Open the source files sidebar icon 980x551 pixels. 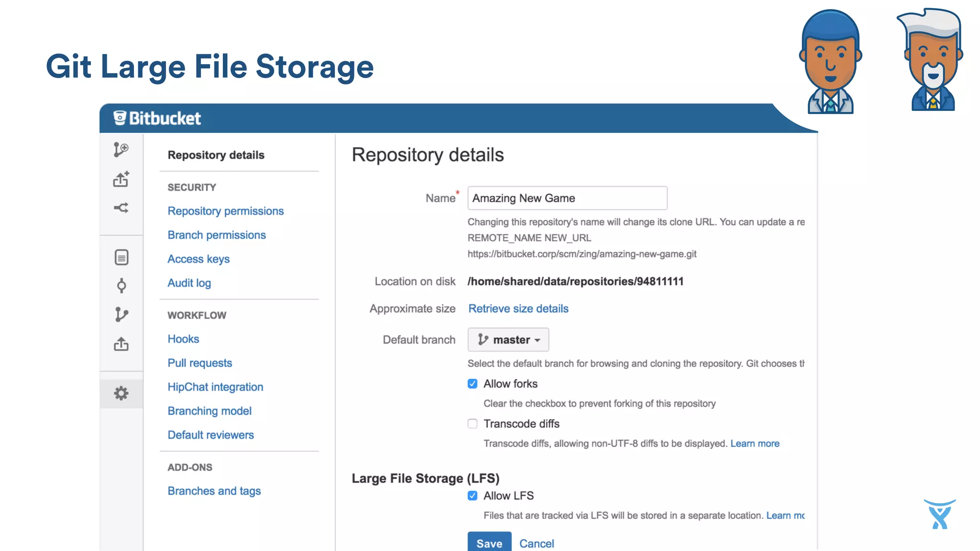coord(122,257)
